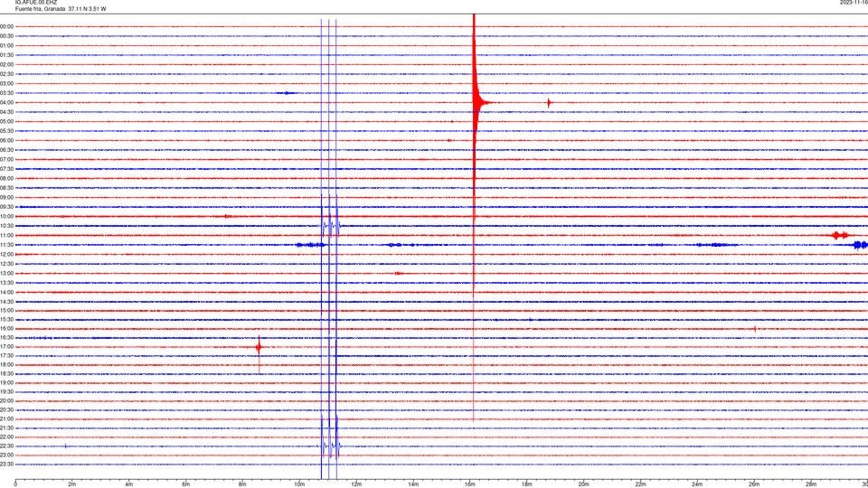Select the 03:30 time label
The width and height of the screenshot is (868, 488).
click(7, 93)
